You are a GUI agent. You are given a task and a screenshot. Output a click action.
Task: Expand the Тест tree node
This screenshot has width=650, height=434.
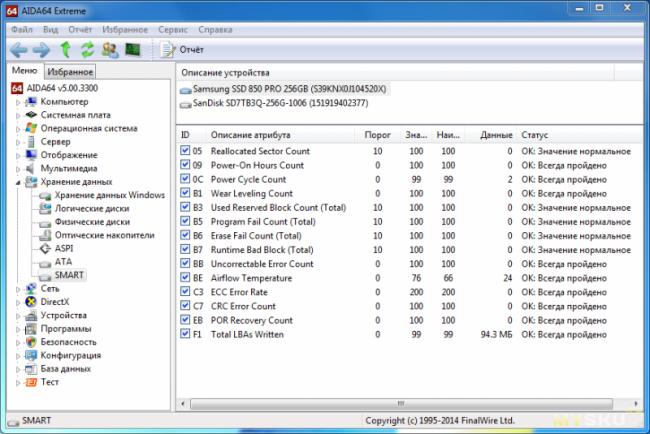coord(18,383)
